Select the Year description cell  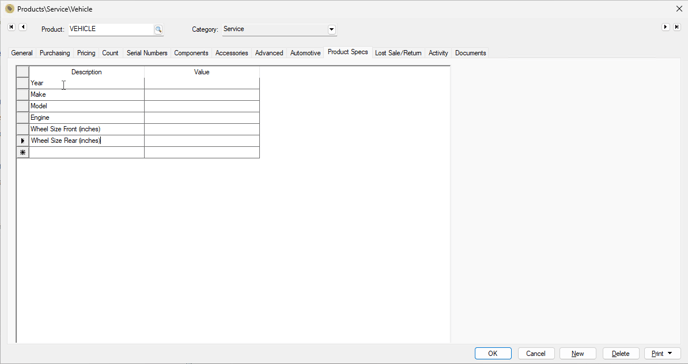pos(86,83)
